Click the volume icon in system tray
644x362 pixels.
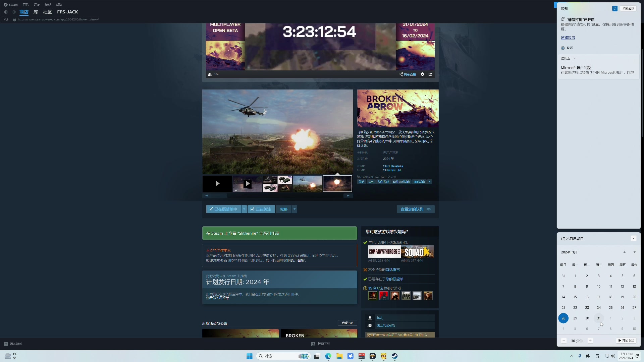pos(613,356)
